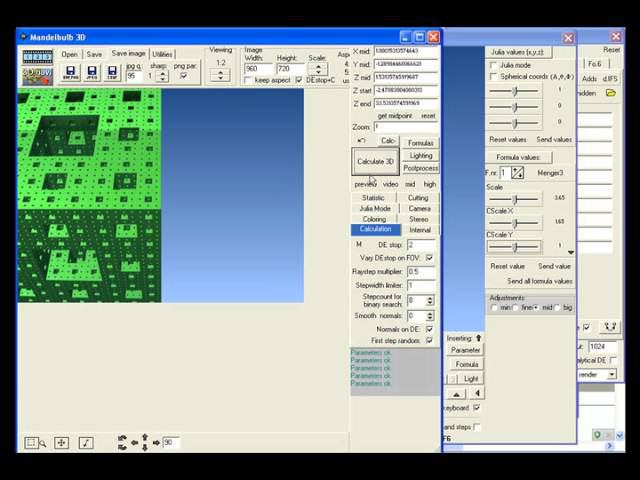Viewport: 640px width, 480px height.
Task: Click the Viewing 1:2 spinner arrows
Action: [220, 76]
